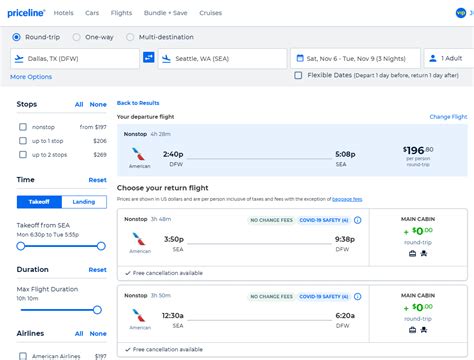Open the Cruises section
Screen dimensions: 474x360
click(211, 13)
